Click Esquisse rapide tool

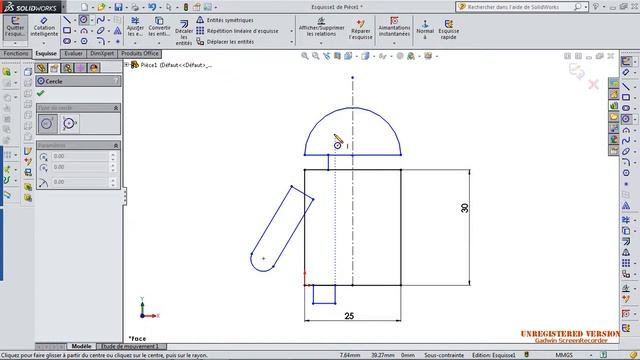coord(448,29)
